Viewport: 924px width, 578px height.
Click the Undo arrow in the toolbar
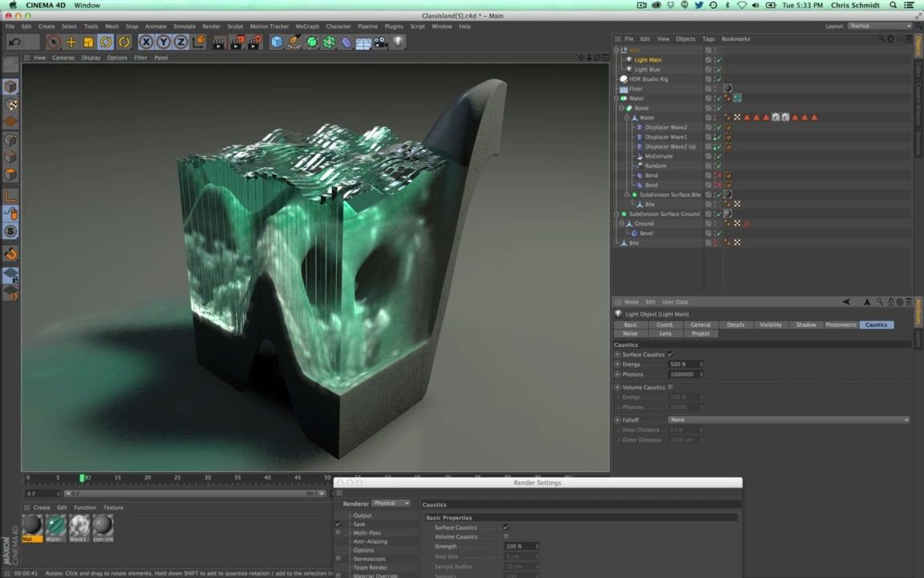(14, 42)
